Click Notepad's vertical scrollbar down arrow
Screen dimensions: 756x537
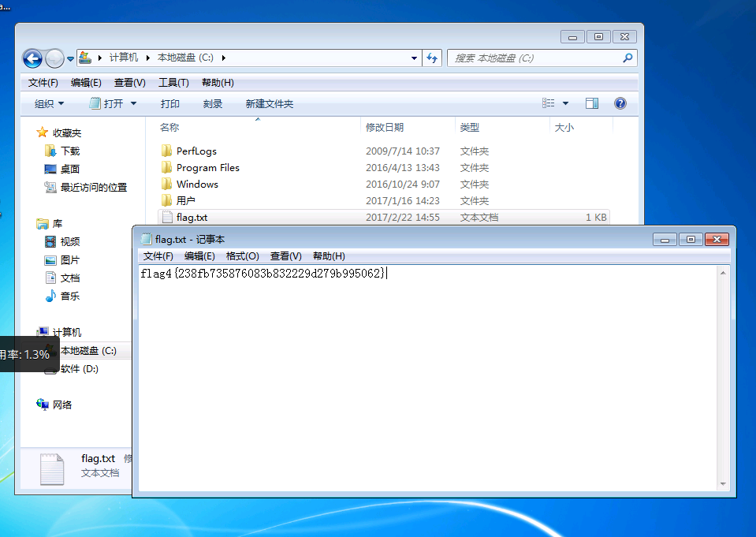(x=723, y=484)
